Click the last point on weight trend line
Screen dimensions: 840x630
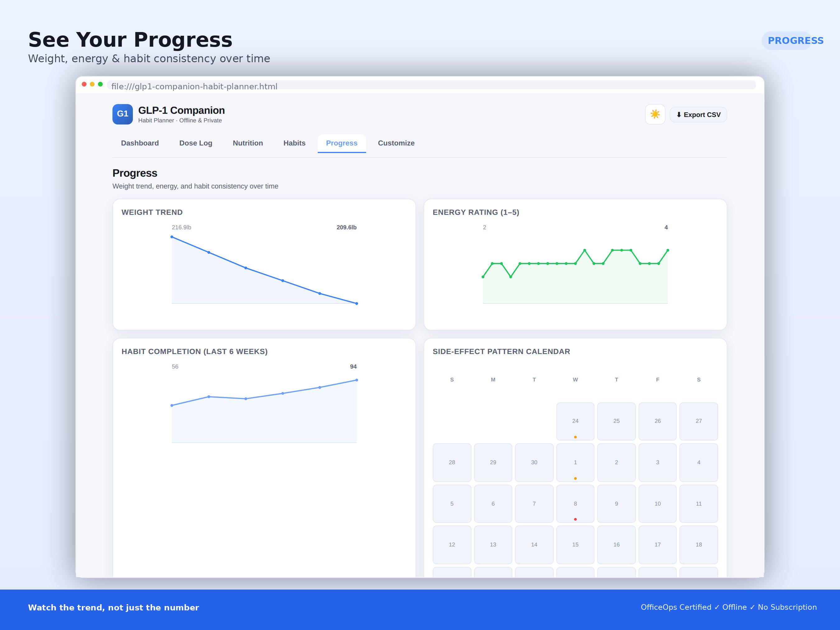pos(357,303)
